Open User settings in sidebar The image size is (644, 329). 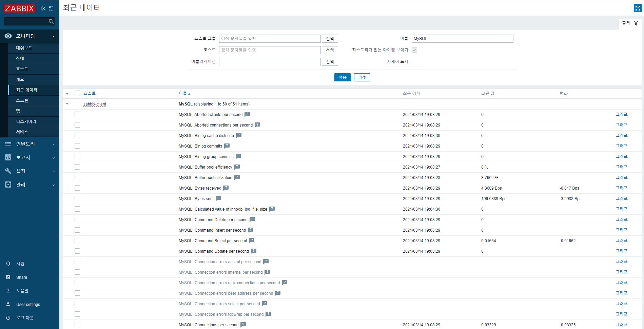click(x=28, y=305)
